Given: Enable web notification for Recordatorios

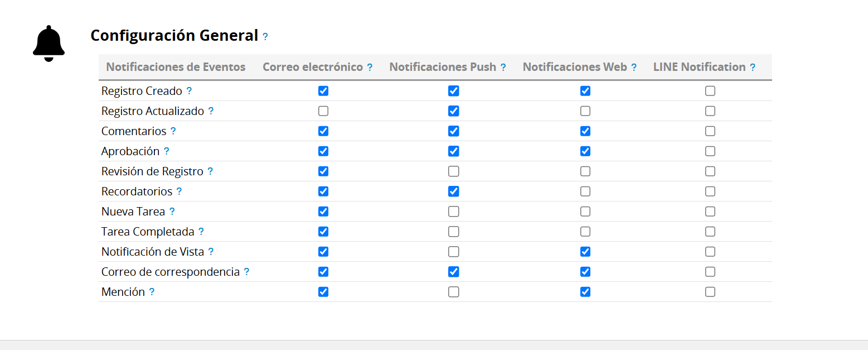Looking at the screenshot, I should [x=585, y=191].
